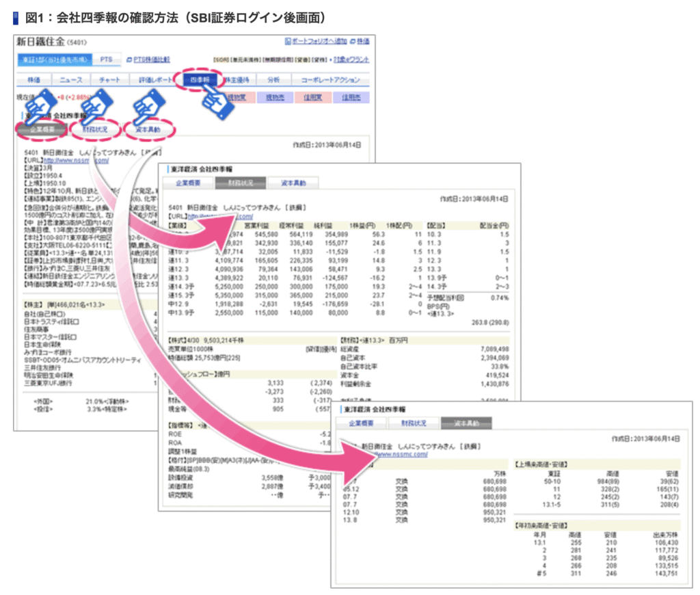The image size is (700, 595).
Task: Click the 現物売 order button
Action: [275, 97]
